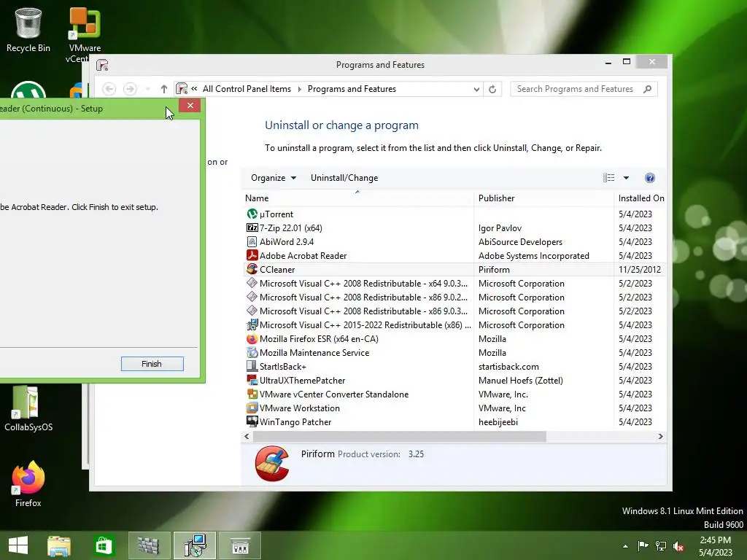The image size is (747, 560).
Task: Click the Back navigation arrow
Action: click(x=109, y=89)
